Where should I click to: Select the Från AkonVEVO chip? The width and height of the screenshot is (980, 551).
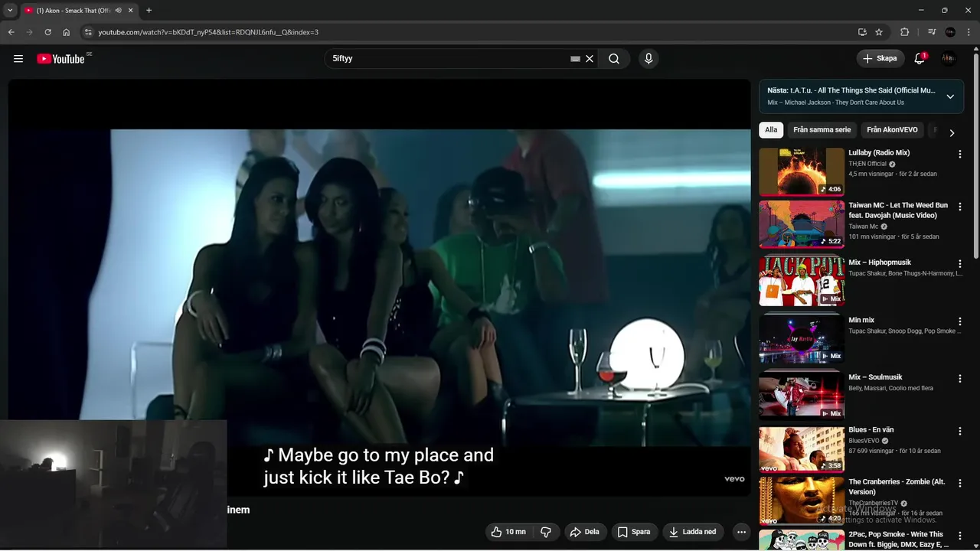coord(892,130)
